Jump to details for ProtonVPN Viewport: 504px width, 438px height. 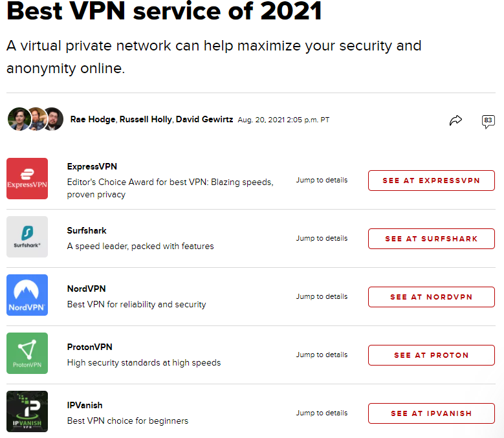pyautogui.click(x=322, y=355)
